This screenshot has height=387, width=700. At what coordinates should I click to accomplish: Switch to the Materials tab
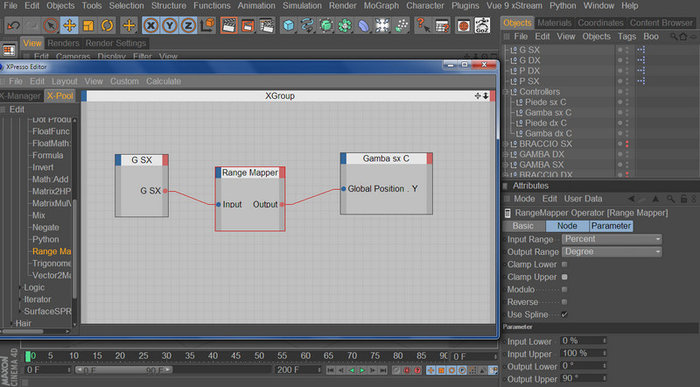coord(554,23)
